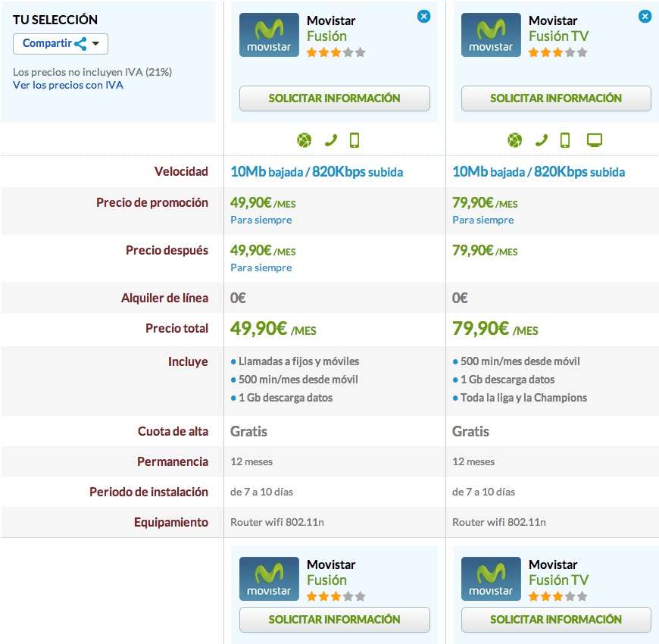Click bottom Solicitar Información for Fusión TV
Screen dimensions: 659x644
pyautogui.click(x=556, y=619)
